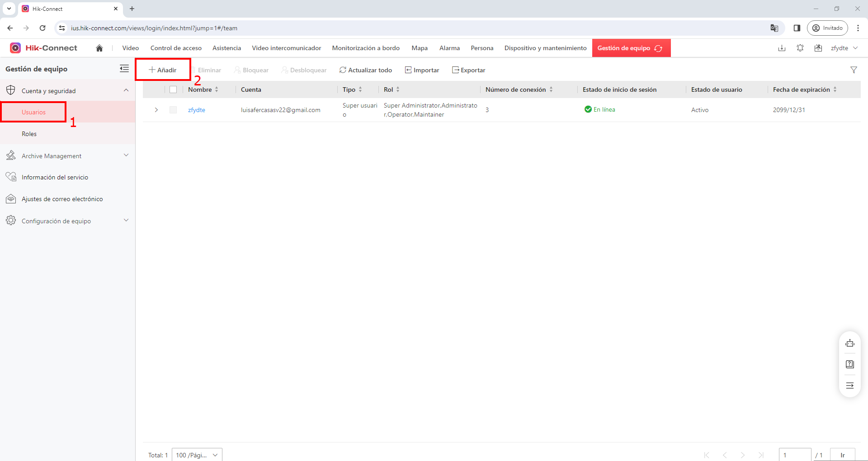
Task: Click the gift icon next to username
Action: [x=818, y=48]
